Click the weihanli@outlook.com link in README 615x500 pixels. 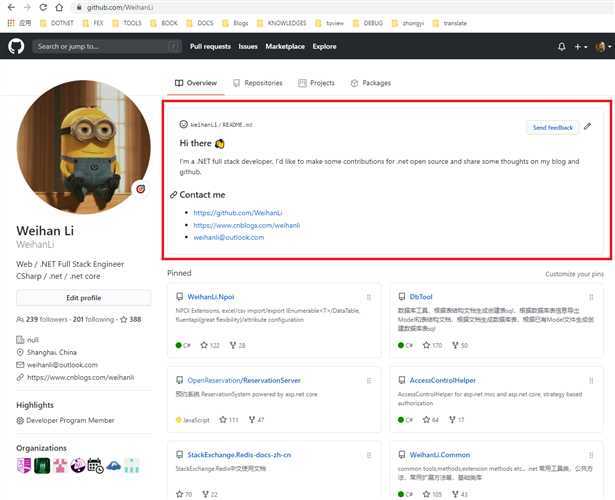(x=229, y=237)
